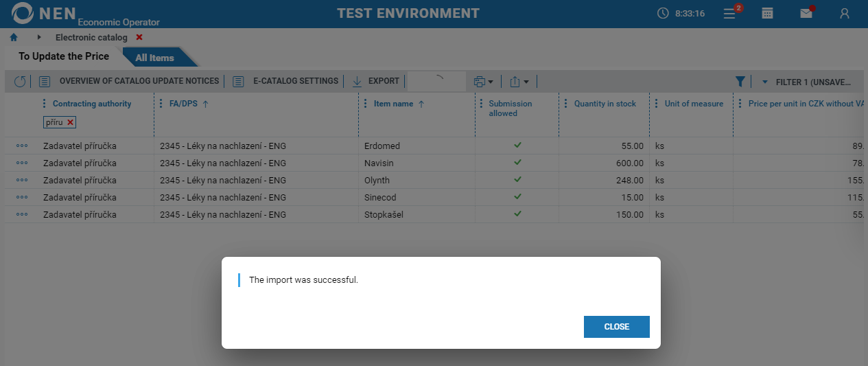Select the To Update the Price tab
This screenshot has width=868, height=366.
click(64, 56)
